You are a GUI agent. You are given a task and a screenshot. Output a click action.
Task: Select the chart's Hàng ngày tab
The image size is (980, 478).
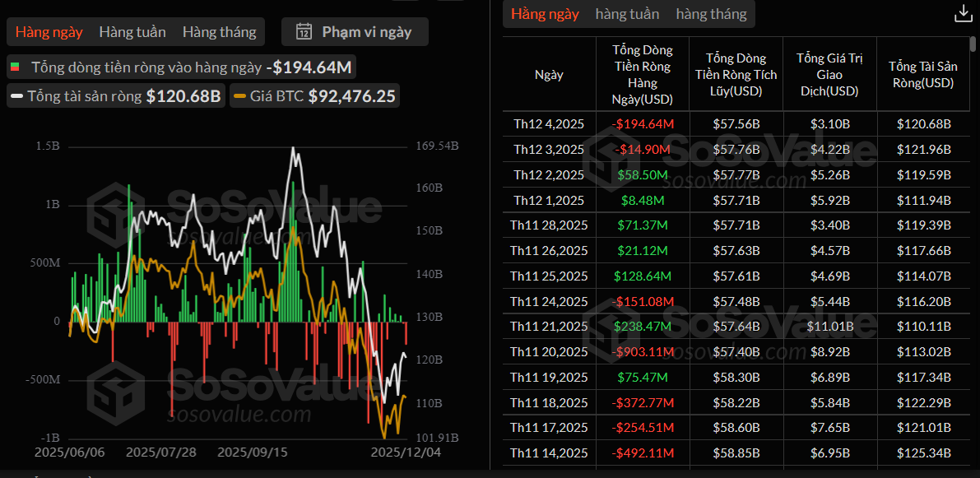(x=49, y=32)
